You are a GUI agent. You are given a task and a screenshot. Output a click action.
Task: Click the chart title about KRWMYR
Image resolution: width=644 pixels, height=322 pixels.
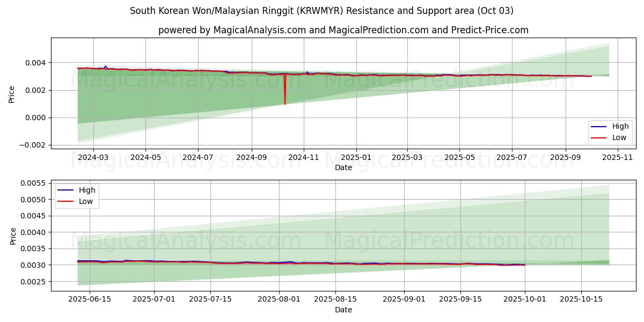click(x=321, y=11)
